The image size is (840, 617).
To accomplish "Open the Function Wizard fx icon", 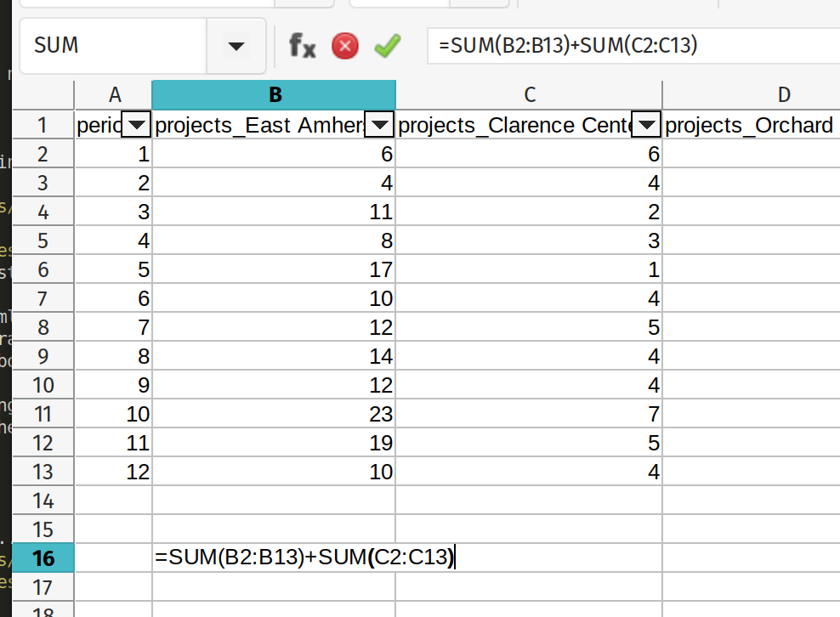I will 302,46.
